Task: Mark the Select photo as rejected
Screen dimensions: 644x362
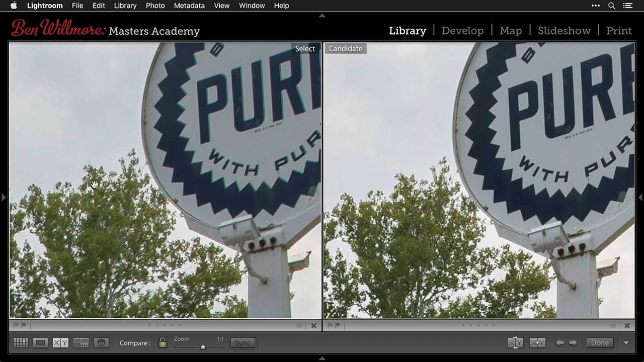Action: click(24, 325)
